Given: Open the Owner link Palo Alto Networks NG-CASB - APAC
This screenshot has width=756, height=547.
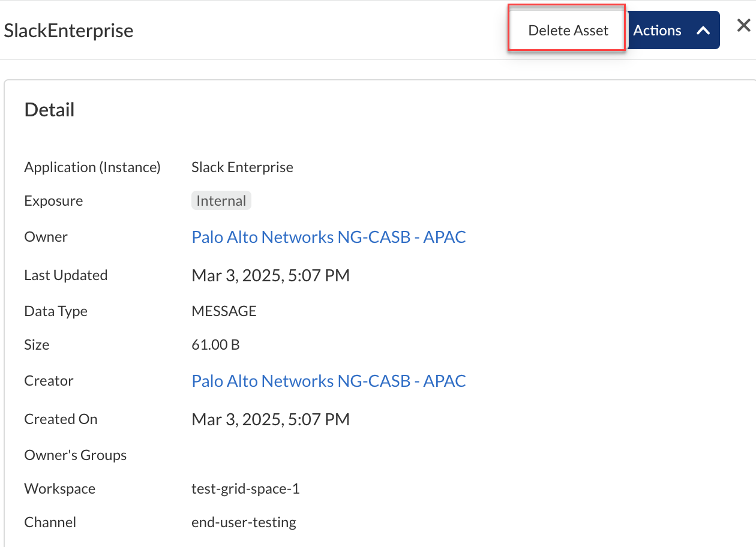Looking at the screenshot, I should (328, 237).
